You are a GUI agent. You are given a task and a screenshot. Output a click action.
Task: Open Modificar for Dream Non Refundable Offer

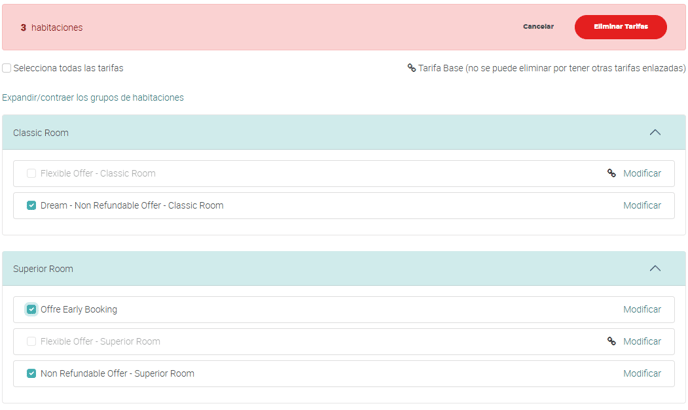pyautogui.click(x=642, y=205)
